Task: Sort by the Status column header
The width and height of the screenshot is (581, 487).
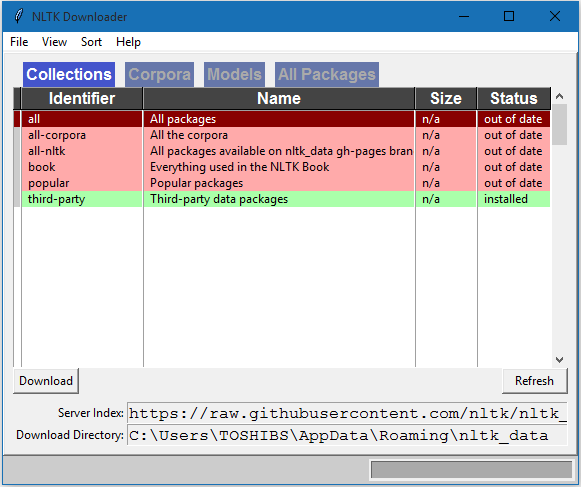Action: (x=514, y=99)
